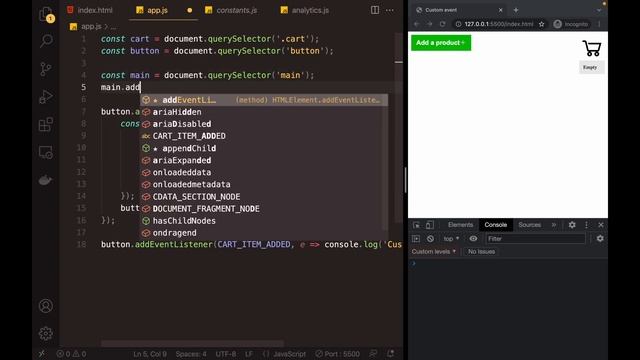This screenshot has height=360, width=640.
Task: Toggle the live expression eye icon
Action: [473, 239]
